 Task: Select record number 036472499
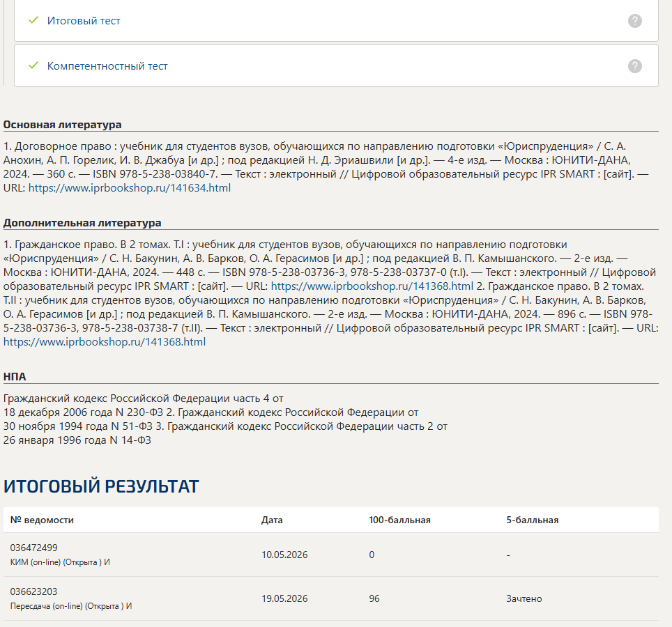34,548
